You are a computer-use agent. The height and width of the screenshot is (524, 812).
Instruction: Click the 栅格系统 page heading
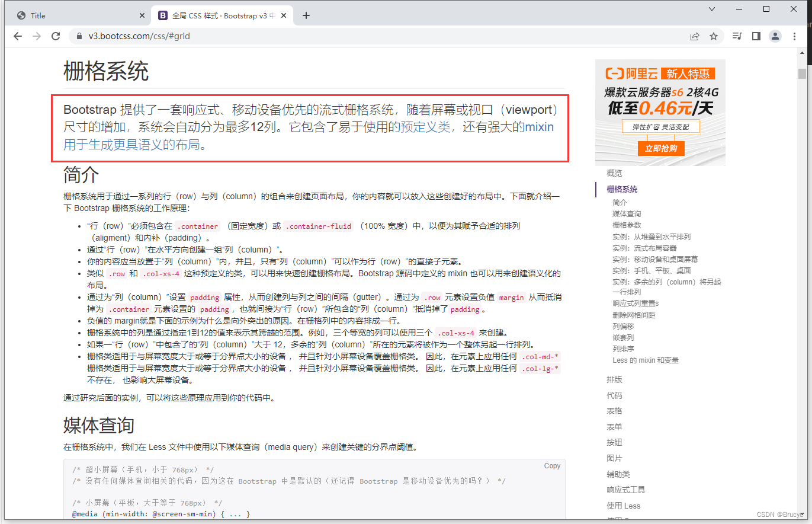click(x=106, y=71)
